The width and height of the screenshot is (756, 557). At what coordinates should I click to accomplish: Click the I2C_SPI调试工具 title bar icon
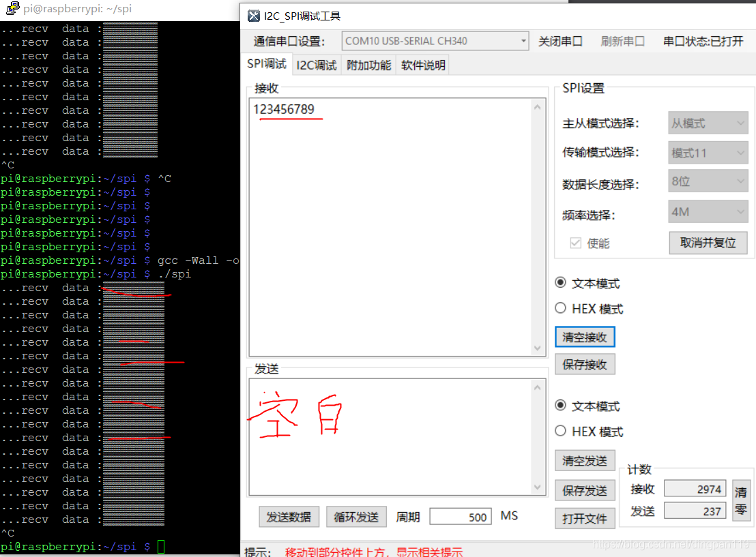pyautogui.click(x=252, y=15)
